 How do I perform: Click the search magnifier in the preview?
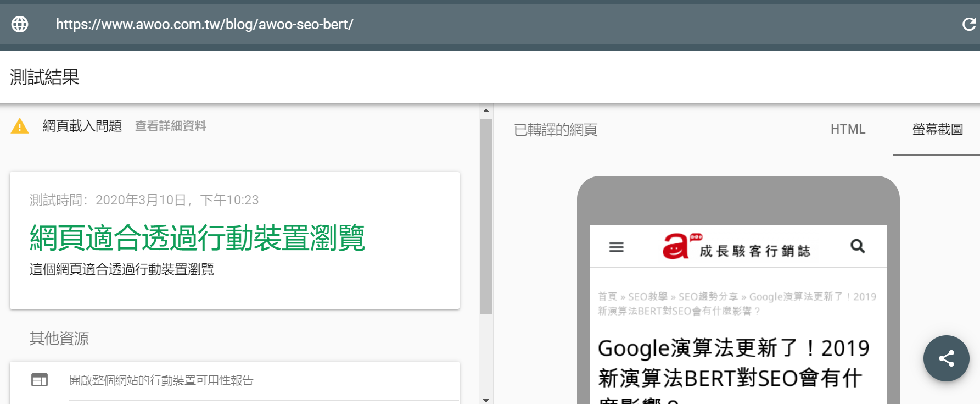858,246
